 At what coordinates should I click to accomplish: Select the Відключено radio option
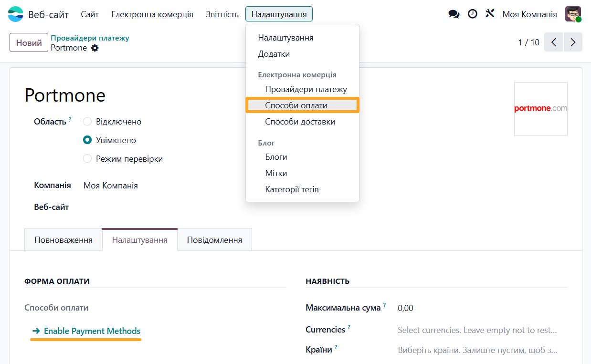(87, 122)
